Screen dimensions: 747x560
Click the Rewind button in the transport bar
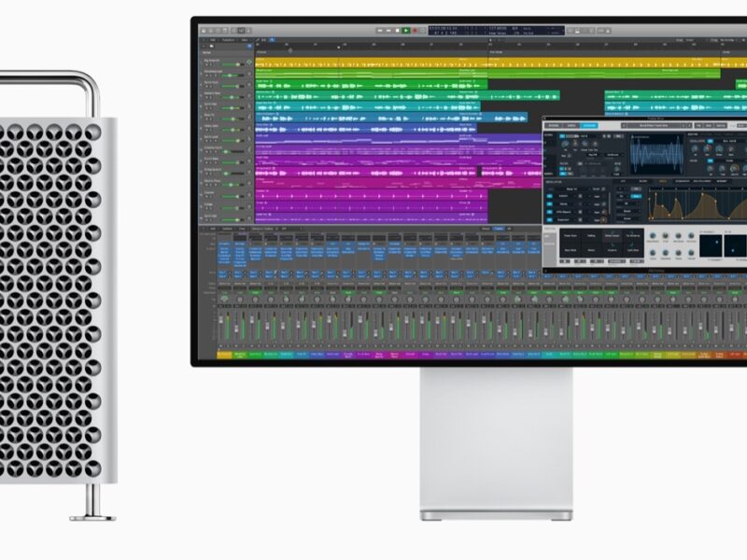tap(378, 31)
